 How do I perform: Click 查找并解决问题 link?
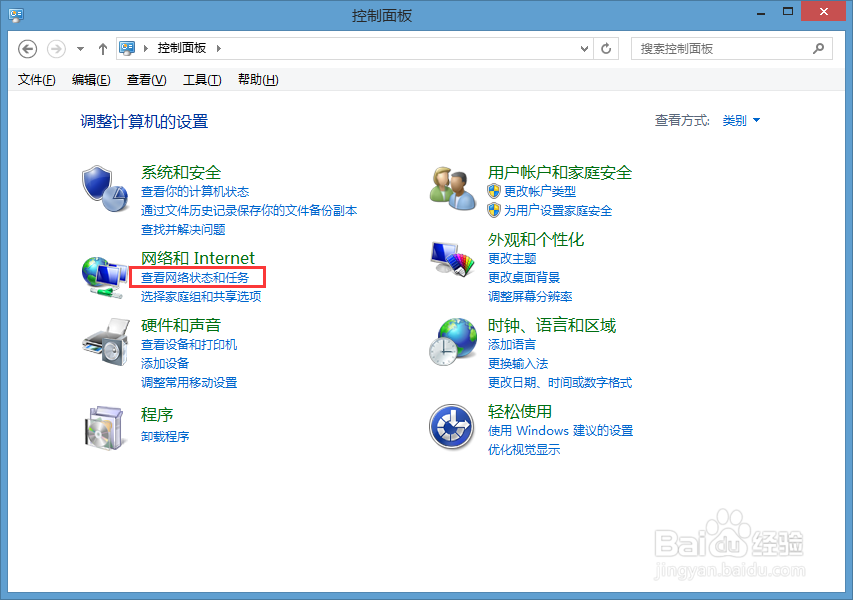tap(183, 230)
